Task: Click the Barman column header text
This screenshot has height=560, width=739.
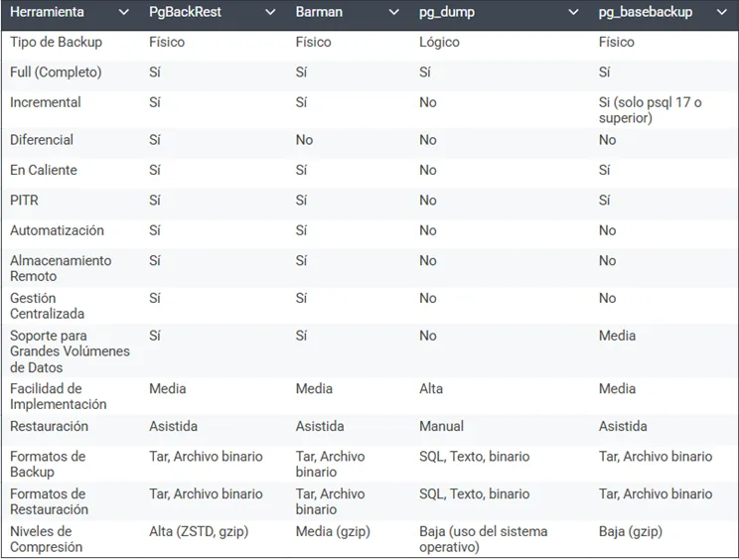Action: tap(319, 12)
